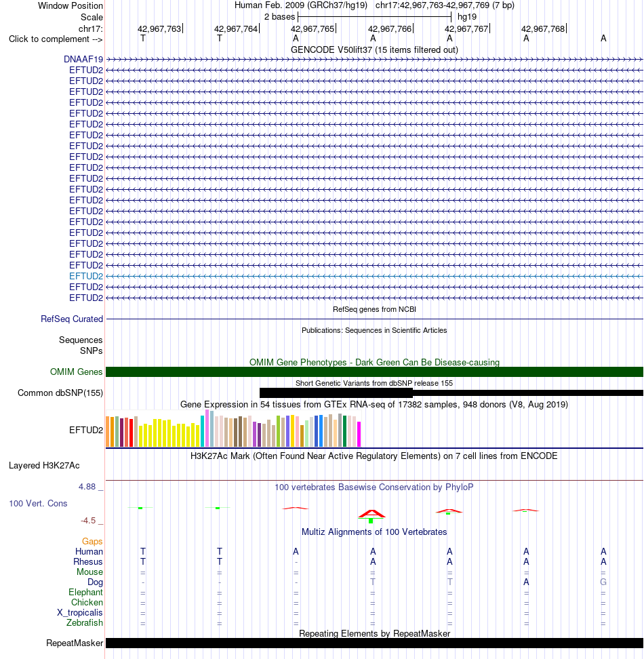The height and width of the screenshot is (659, 644).
Task: Click the Mouse species label
Action: coord(89,572)
